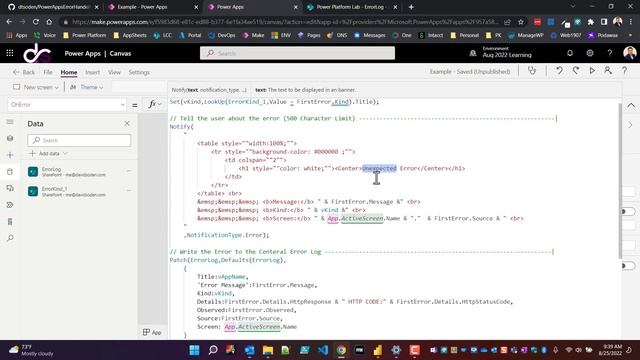
Task: Open Windows Start menu
Action: click(x=194, y=350)
